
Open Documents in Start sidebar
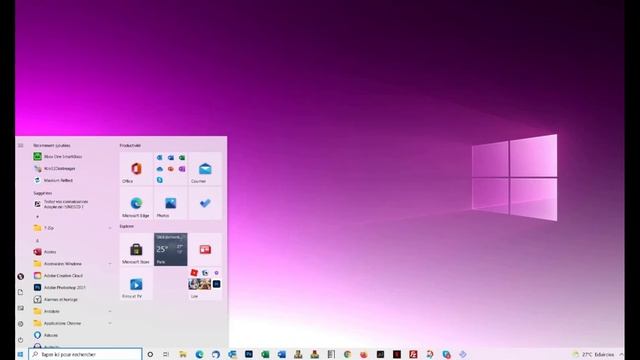(x=21, y=292)
